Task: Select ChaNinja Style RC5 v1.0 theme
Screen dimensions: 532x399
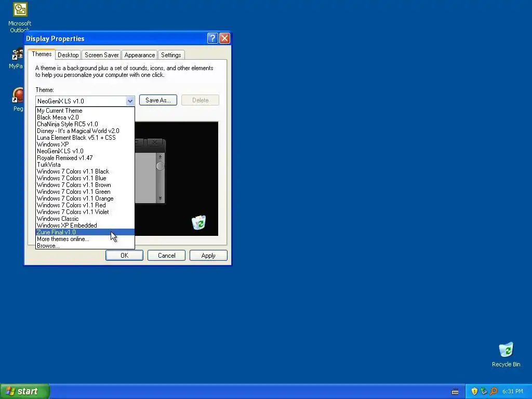Action: click(85, 124)
